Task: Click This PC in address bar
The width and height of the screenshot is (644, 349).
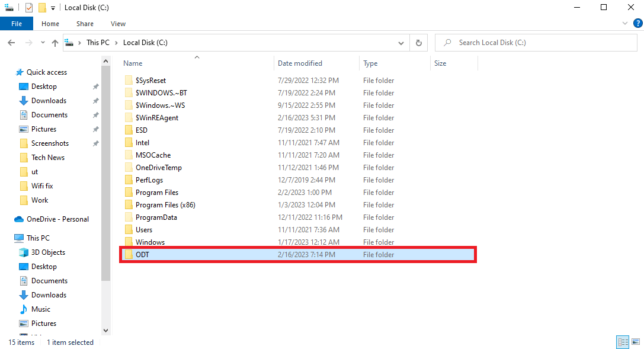Action: [x=98, y=43]
